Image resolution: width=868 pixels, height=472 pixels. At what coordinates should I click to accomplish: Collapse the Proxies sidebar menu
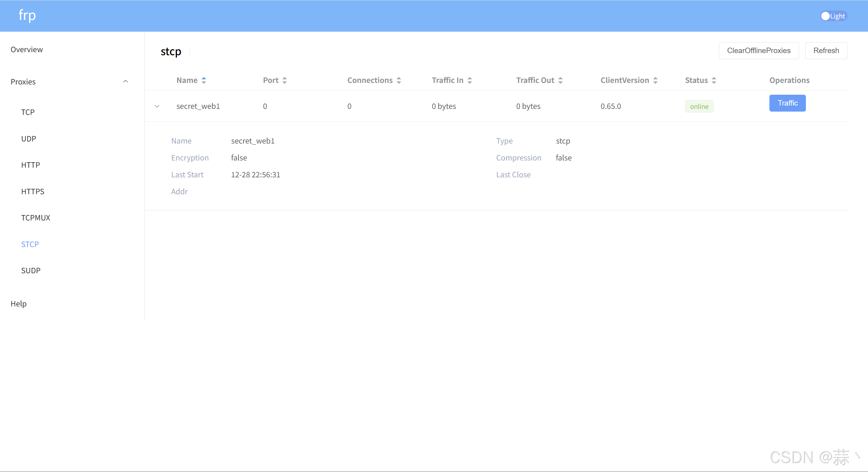(x=125, y=82)
